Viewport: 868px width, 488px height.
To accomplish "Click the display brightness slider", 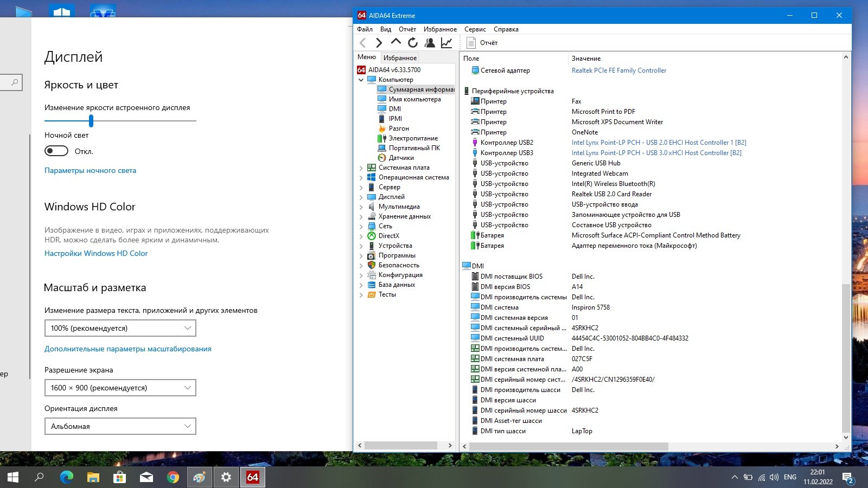I will 120,120.
